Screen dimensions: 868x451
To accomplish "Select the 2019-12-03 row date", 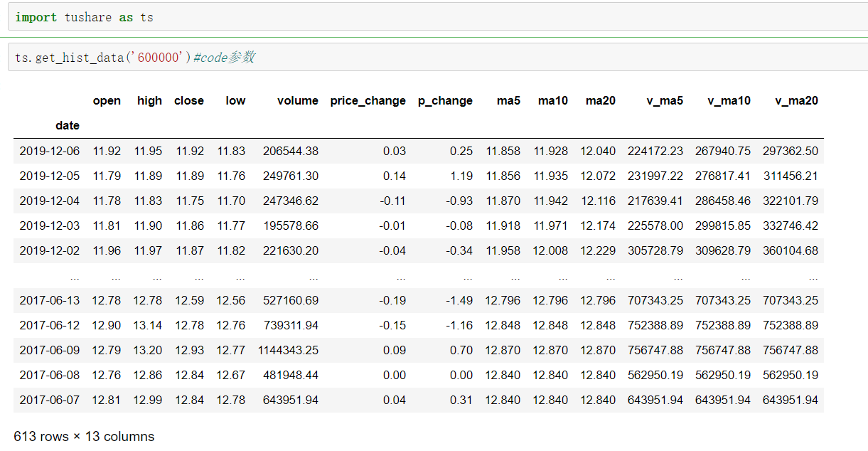I will [x=49, y=225].
